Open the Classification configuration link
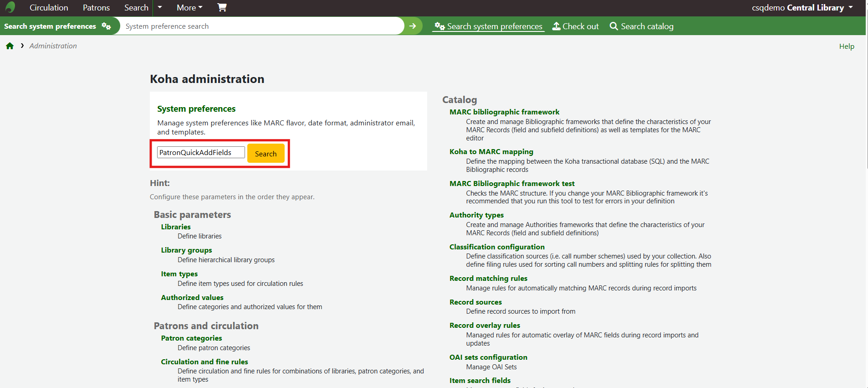 [x=497, y=247]
